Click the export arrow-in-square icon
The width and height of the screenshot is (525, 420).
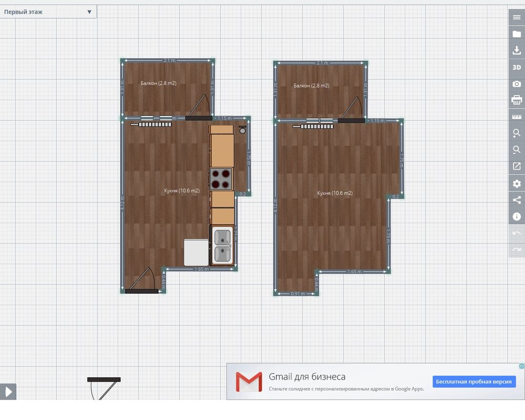point(517,166)
